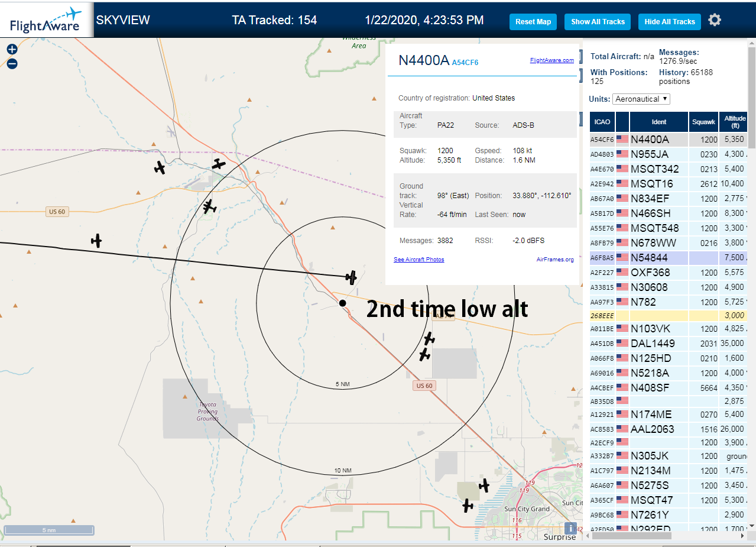Select the OXF368 row

[669, 273]
